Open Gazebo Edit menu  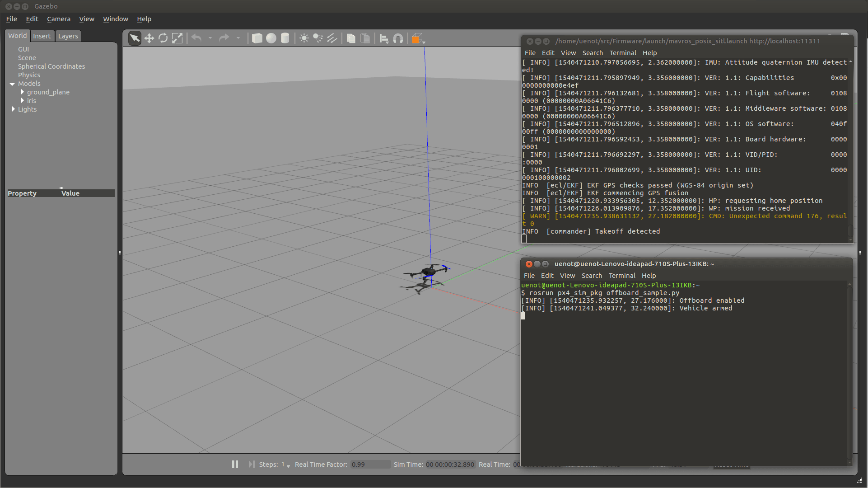click(x=32, y=19)
